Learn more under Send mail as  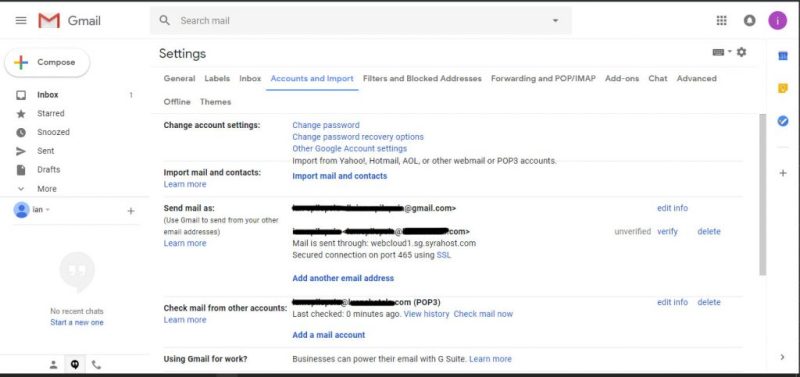pos(185,243)
